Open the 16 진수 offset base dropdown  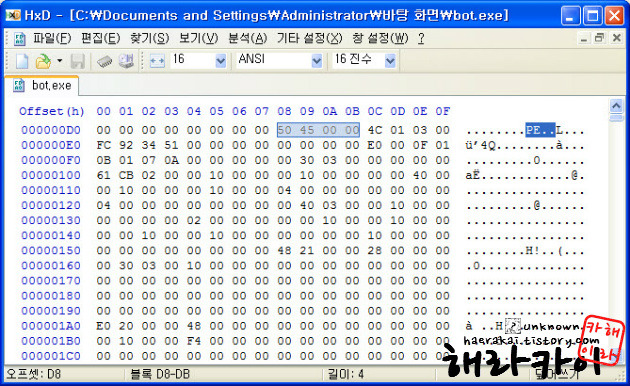pos(390,61)
